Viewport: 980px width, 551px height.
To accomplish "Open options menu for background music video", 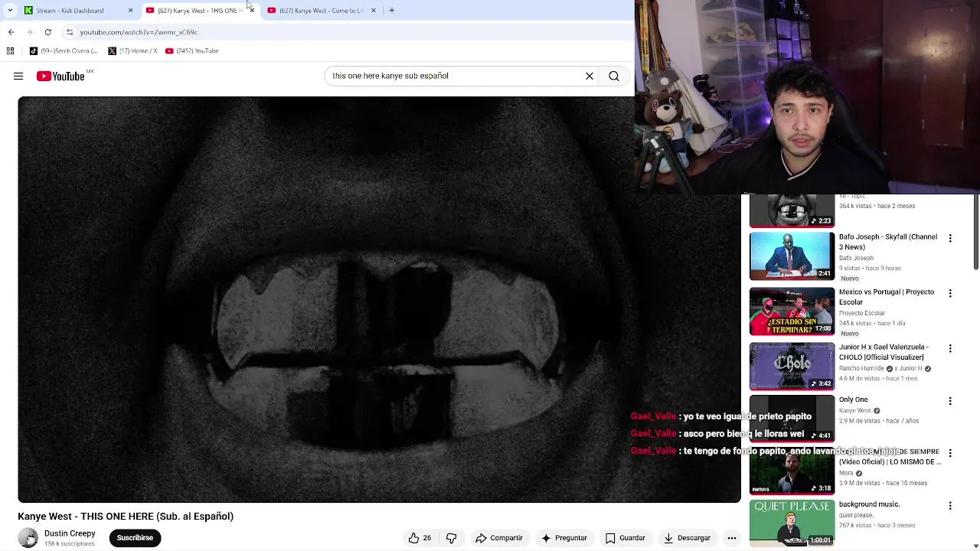I will pos(950,506).
